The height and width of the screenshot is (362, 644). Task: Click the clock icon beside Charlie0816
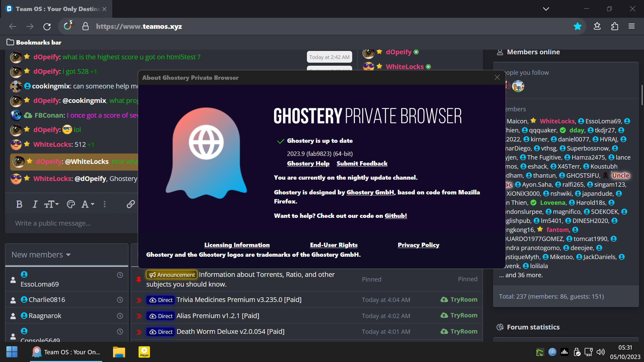pyautogui.click(x=120, y=300)
